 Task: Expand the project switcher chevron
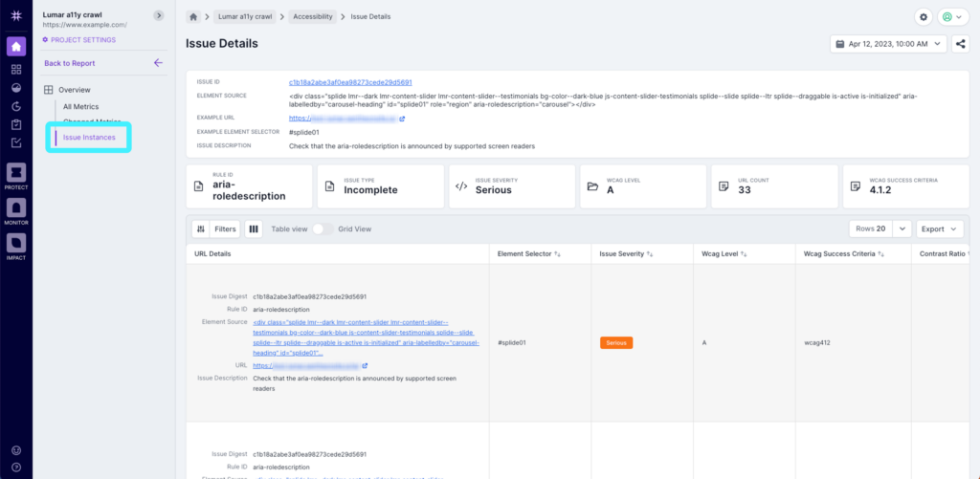[x=159, y=15]
